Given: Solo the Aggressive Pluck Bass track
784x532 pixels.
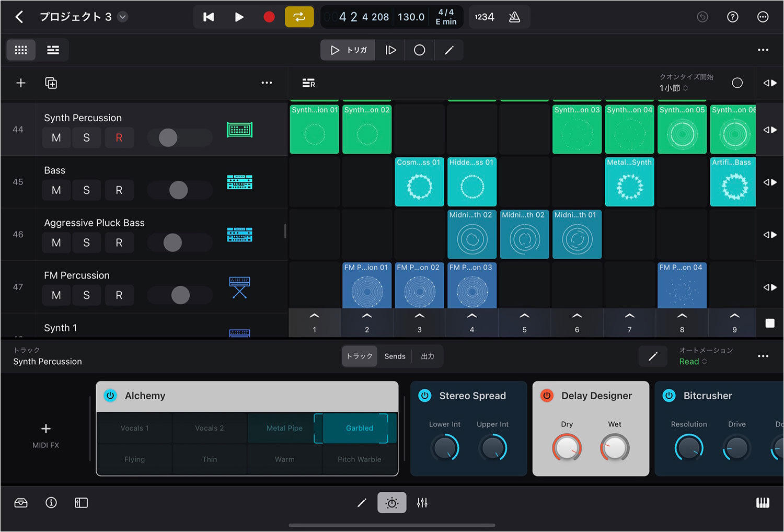Looking at the screenshot, I should (x=87, y=243).
